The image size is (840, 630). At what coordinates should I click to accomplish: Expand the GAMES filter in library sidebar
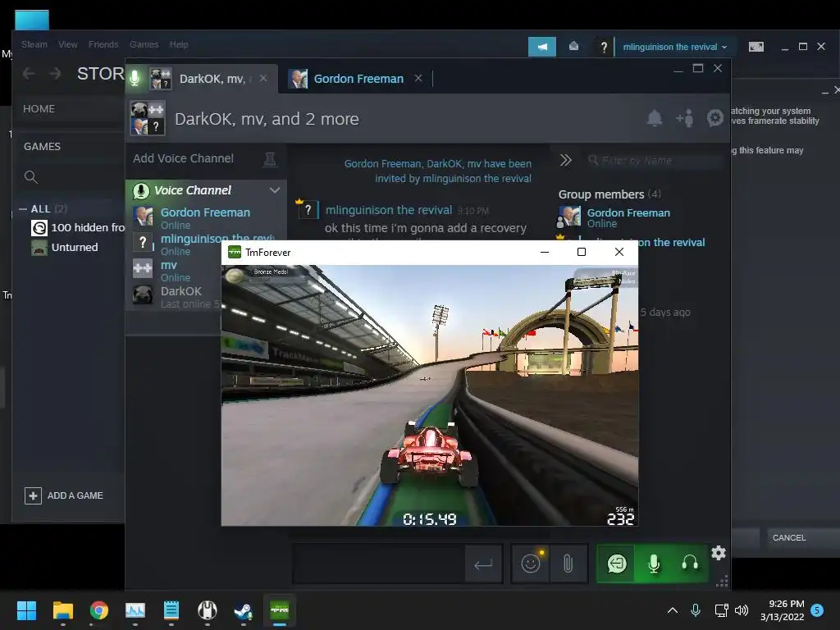click(x=42, y=146)
